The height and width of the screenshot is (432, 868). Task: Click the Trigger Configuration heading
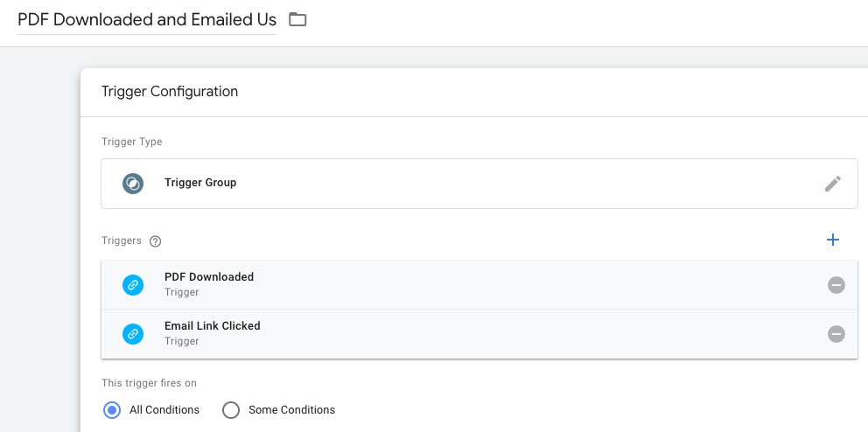click(x=170, y=91)
